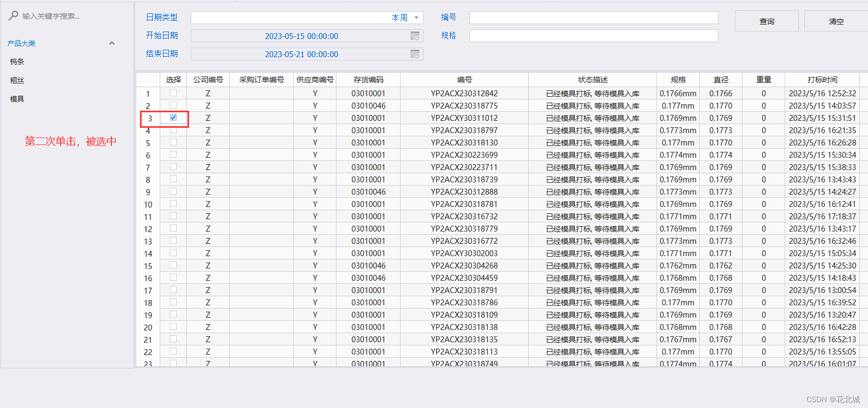Click cell YP2ACX230318797
868x408 pixels.
tap(464, 130)
